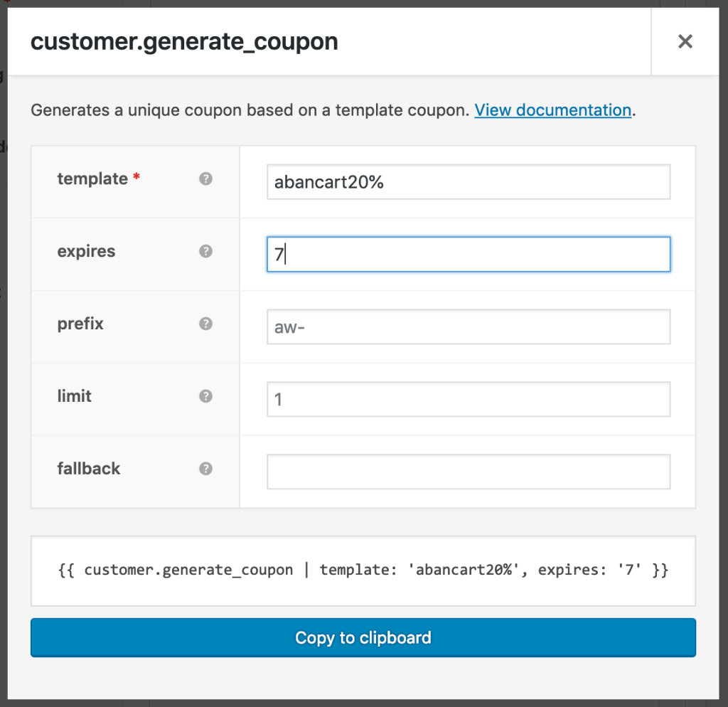Click the help icon next to prefix
This screenshot has height=707, width=728.
tap(205, 324)
